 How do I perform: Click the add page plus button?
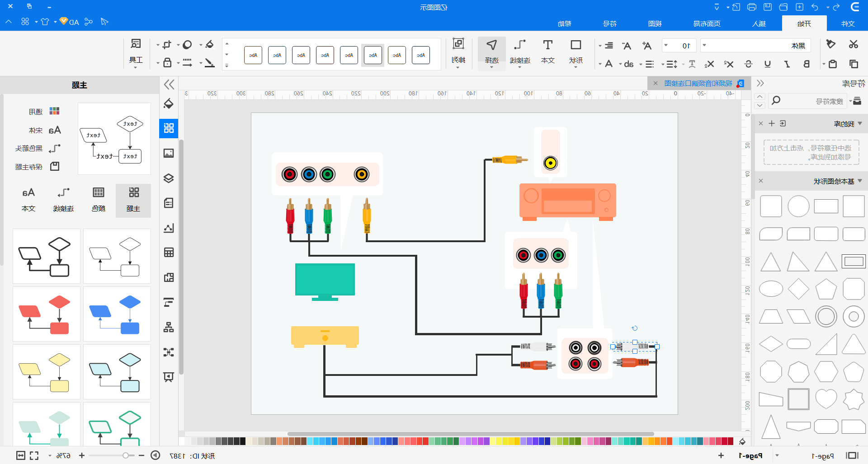coord(721,455)
